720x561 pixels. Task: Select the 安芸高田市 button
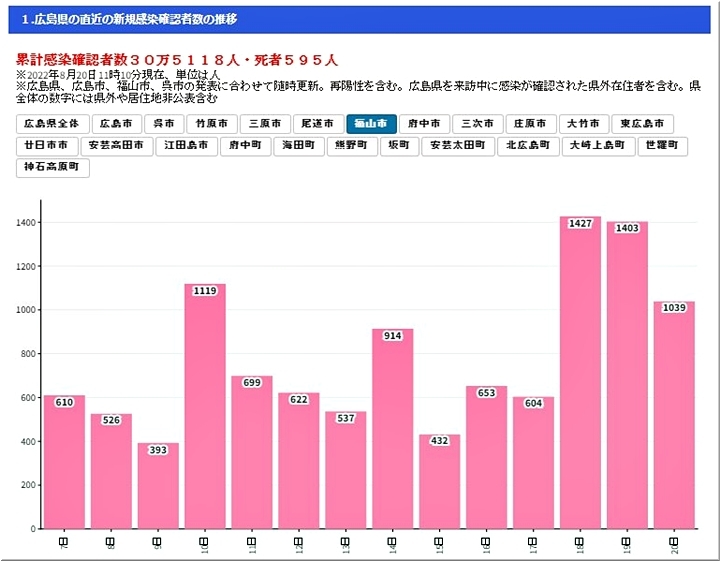(x=118, y=146)
